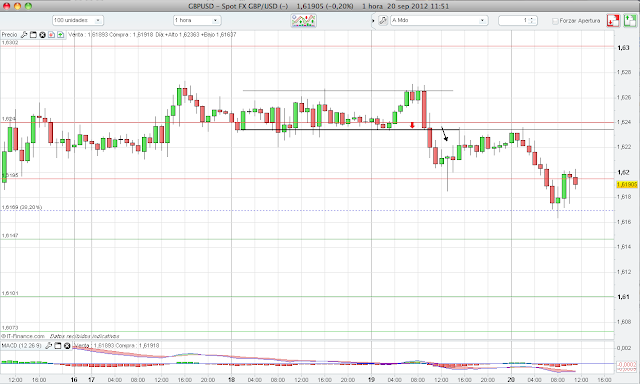Open MACD indicator wrench settings
Image resolution: width=640 pixels, height=384 pixels.
(49, 346)
